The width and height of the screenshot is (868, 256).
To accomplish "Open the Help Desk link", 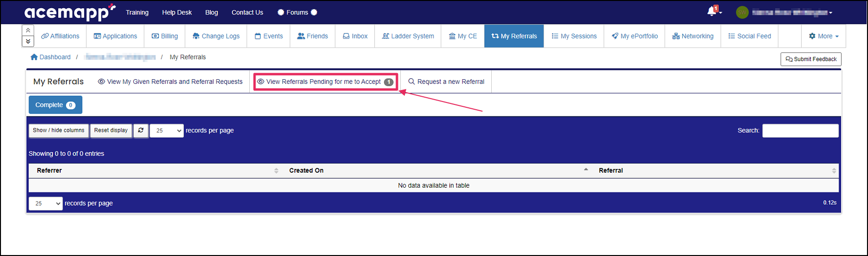I will [177, 13].
